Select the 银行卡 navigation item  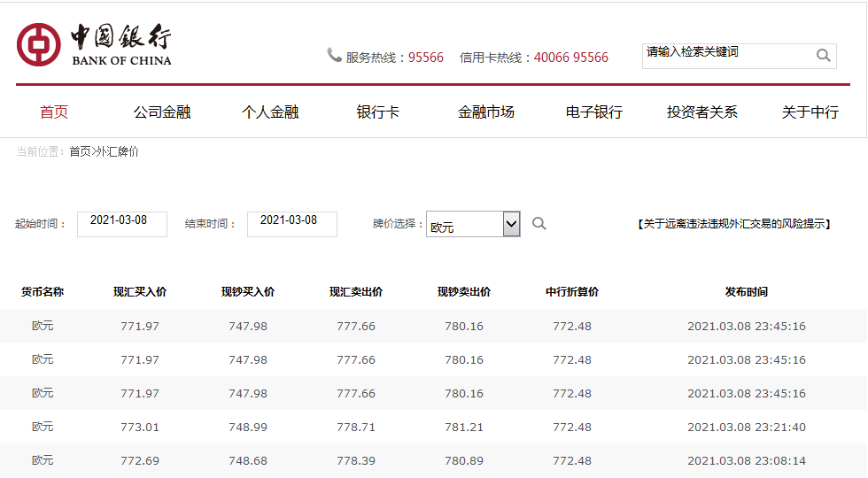378,112
